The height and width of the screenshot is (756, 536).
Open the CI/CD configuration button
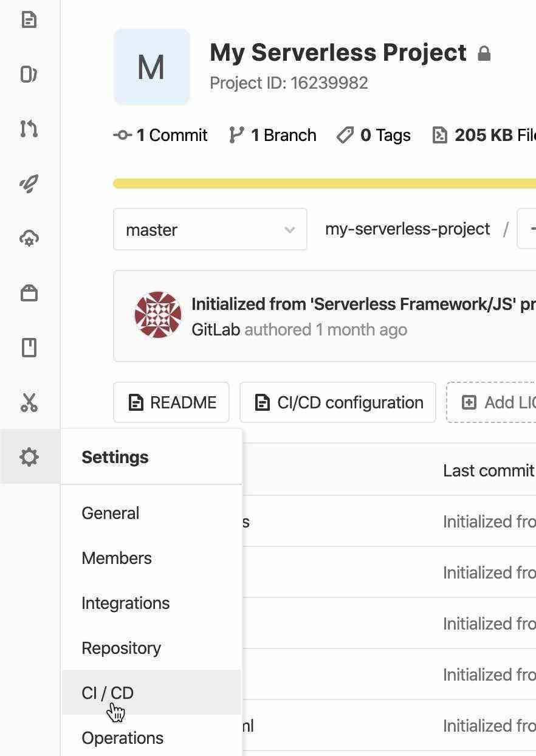338,402
